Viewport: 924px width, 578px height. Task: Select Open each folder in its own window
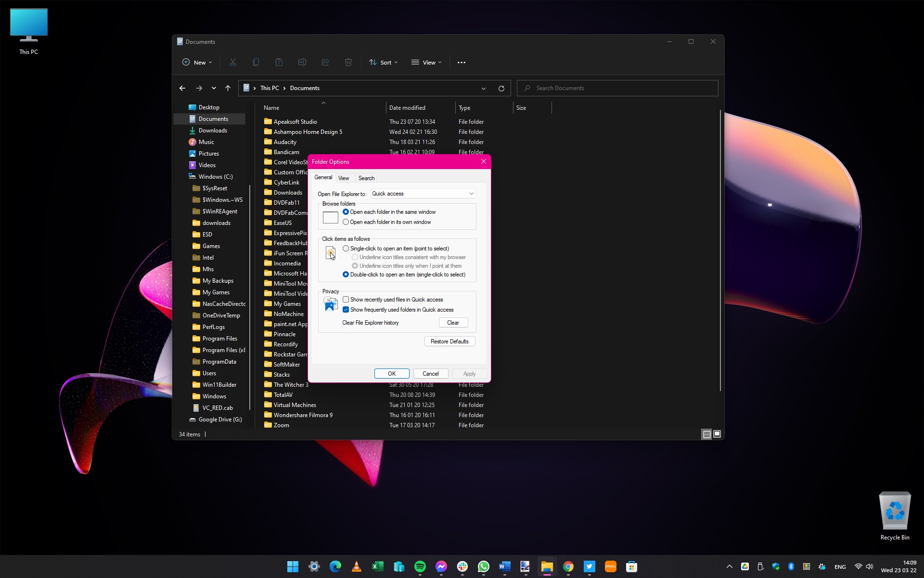346,222
